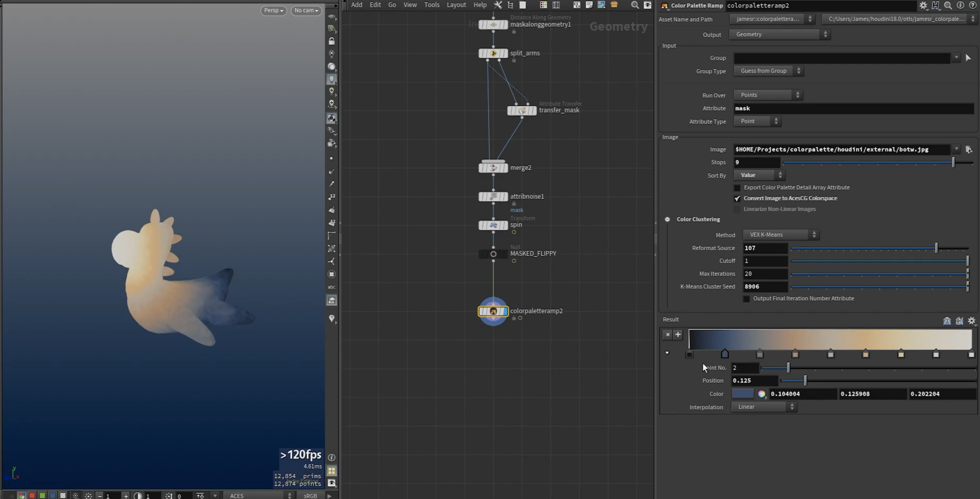Open the No cam camera dropdown
The height and width of the screenshot is (499, 980).
click(306, 10)
